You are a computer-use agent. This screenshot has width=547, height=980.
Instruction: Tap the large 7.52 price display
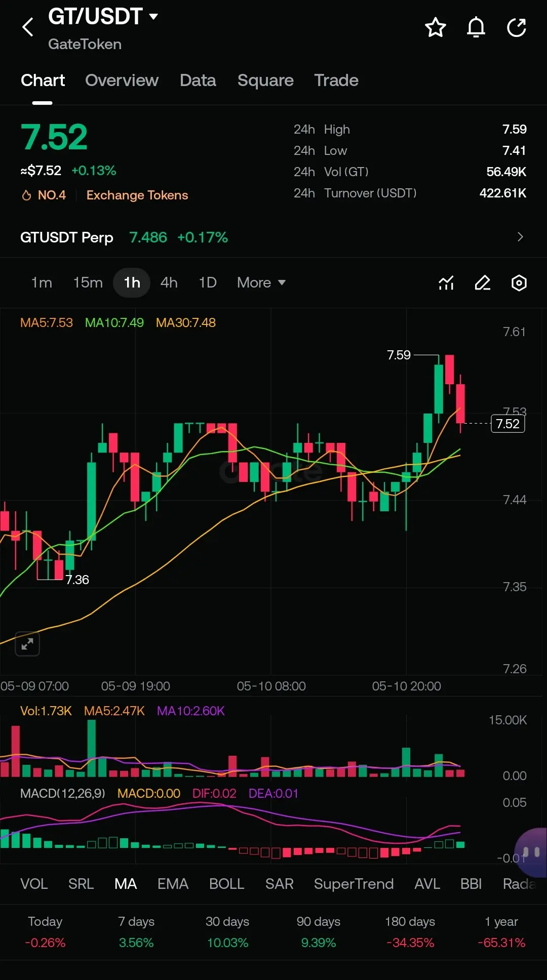54,137
